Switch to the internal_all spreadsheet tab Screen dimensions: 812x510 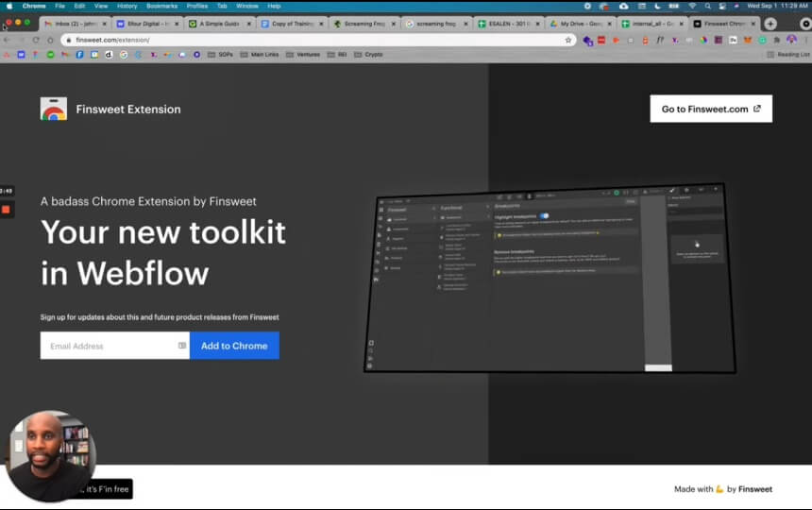point(652,24)
